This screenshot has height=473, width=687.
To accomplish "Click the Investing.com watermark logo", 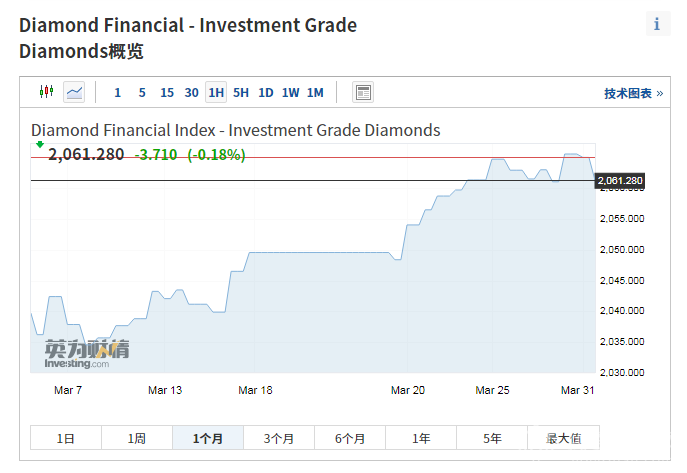I will [86, 355].
